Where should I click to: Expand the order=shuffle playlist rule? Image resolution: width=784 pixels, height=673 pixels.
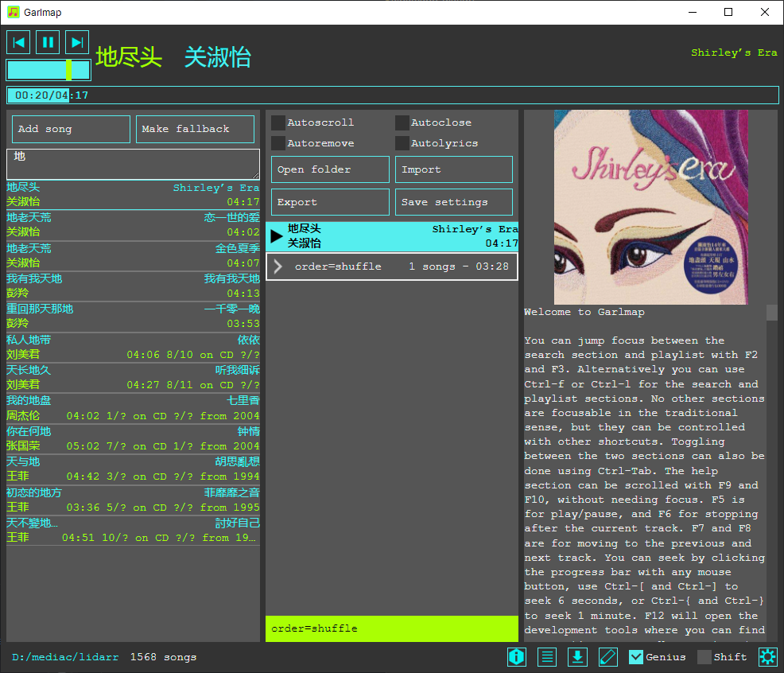(278, 266)
